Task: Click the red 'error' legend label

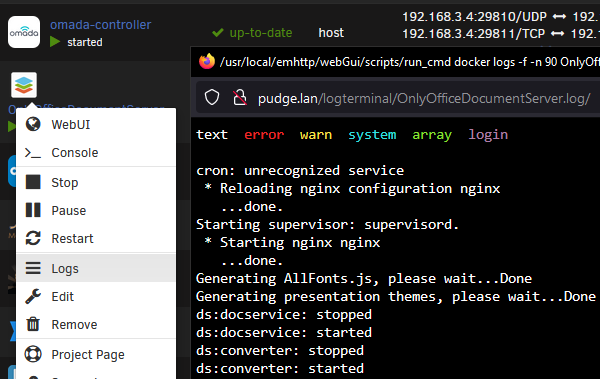Action: (x=264, y=134)
